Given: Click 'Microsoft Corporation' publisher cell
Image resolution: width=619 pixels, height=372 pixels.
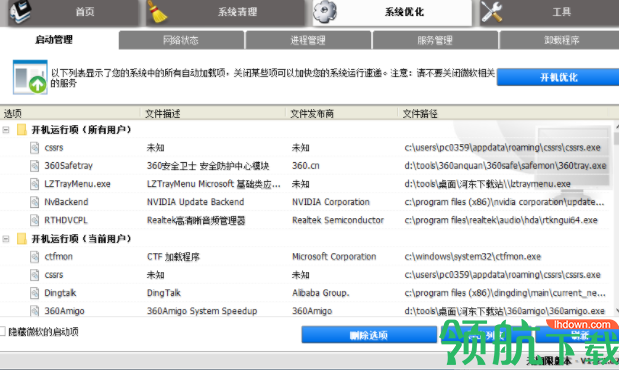Looking at the screenshot, I should 334,257.
